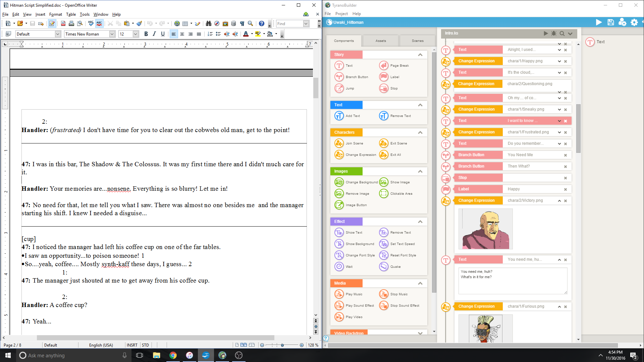The height and width of the screenshot is (362, 644).
Task: Switch to the Assets tab
Action: click(x=381, y=41)
